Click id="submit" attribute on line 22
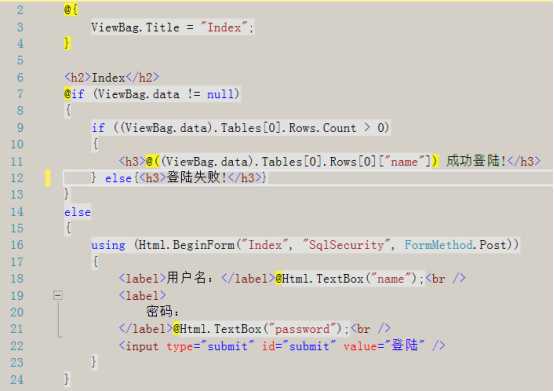 point(299,346)
